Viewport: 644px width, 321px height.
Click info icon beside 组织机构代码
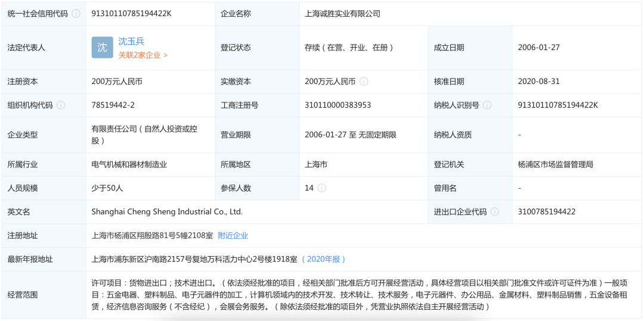click(x=61, y=105)
